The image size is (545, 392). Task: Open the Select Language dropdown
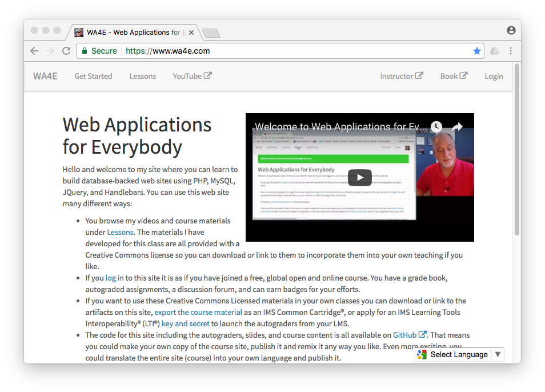click(x=459, y=354)
